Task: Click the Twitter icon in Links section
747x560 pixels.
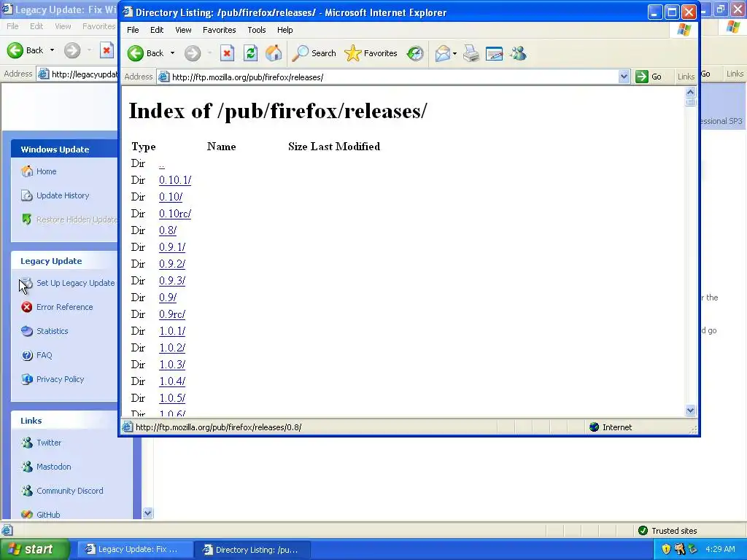Action: coord(27,443)
